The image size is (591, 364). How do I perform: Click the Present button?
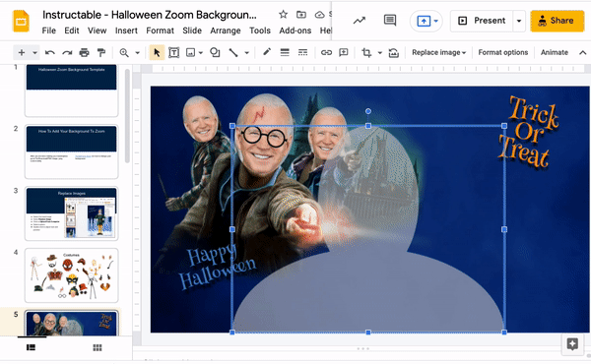pyautogui.click(x=482, y=21)
